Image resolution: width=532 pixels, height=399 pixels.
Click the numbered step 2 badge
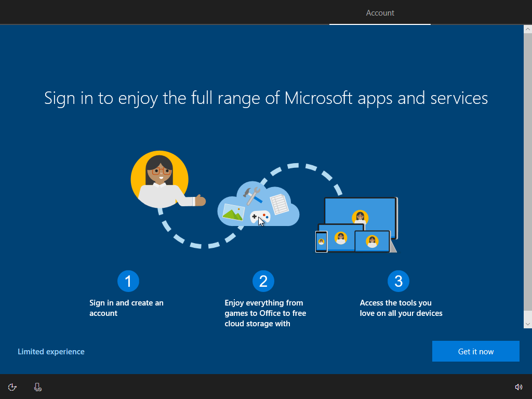click(263, 281)
